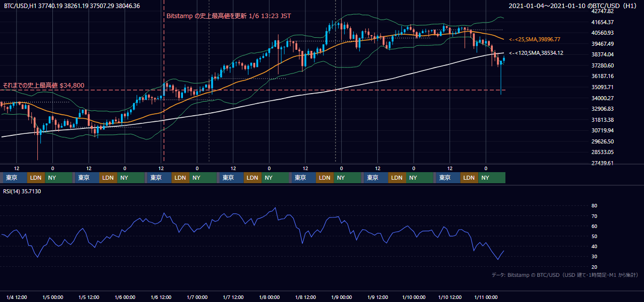Click the RSI scale value 80
644x302 pixels.
point(594,206)
